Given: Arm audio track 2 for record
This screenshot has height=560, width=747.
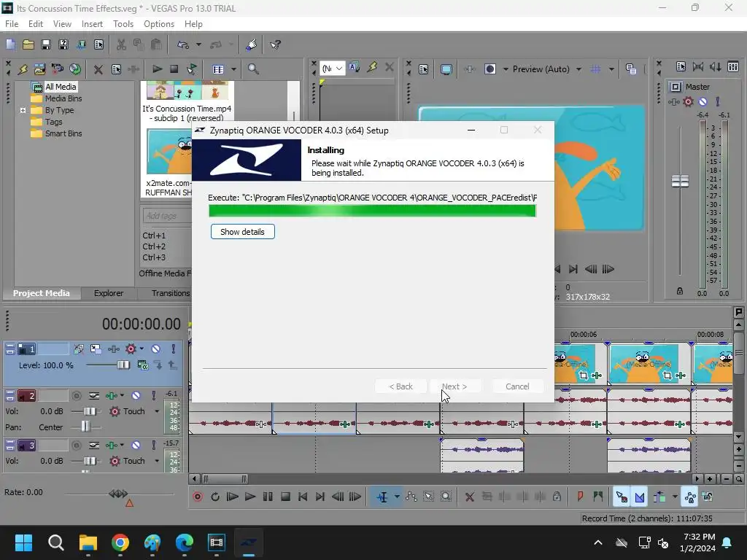Looking at the screenshot, I should click(76, 396).
